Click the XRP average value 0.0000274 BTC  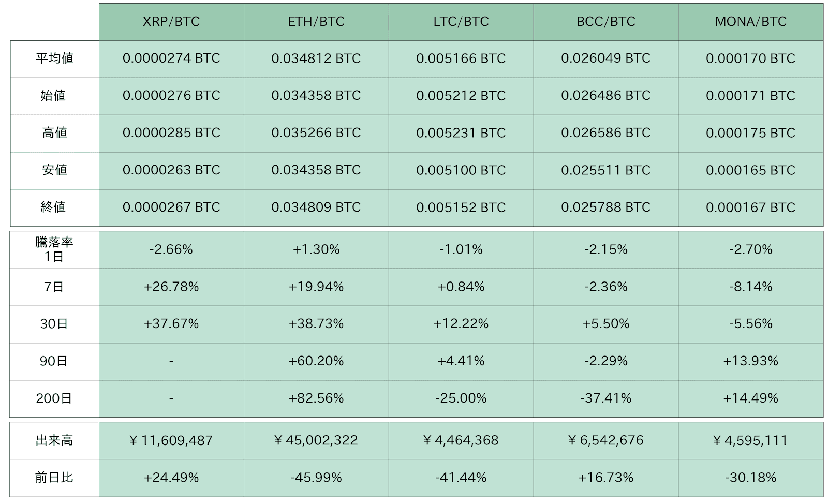click(x=171, y=58)
